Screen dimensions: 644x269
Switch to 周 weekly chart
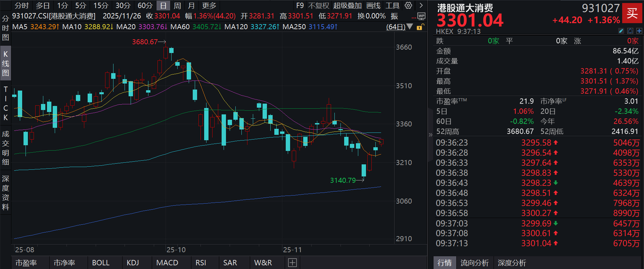pyautogui.click(x=177, y=6)
